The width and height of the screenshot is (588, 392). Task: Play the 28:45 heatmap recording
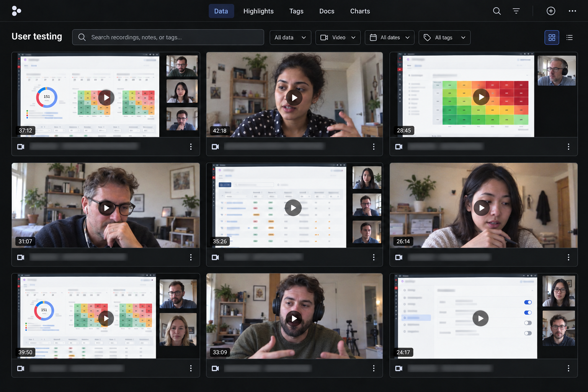coord(481,97)
